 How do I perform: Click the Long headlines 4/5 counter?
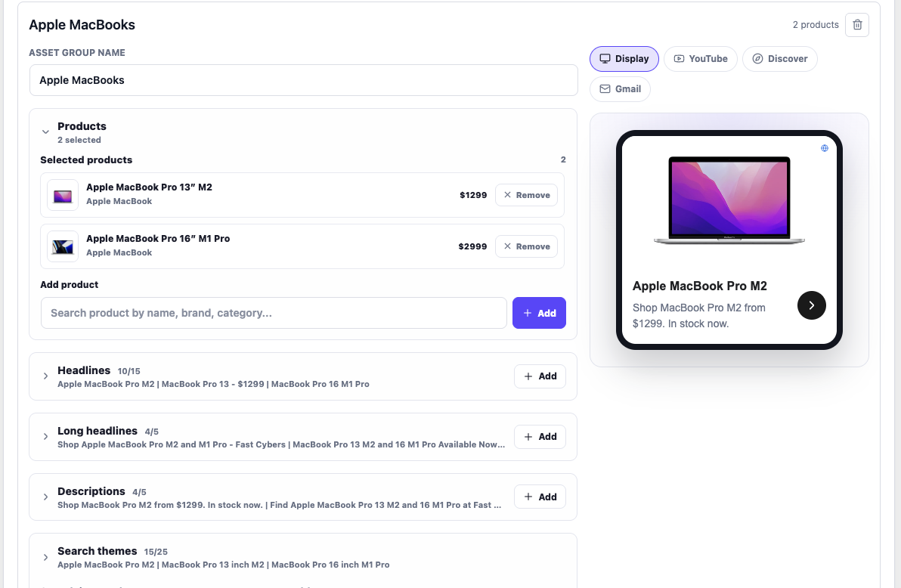[x=152, y=432]
